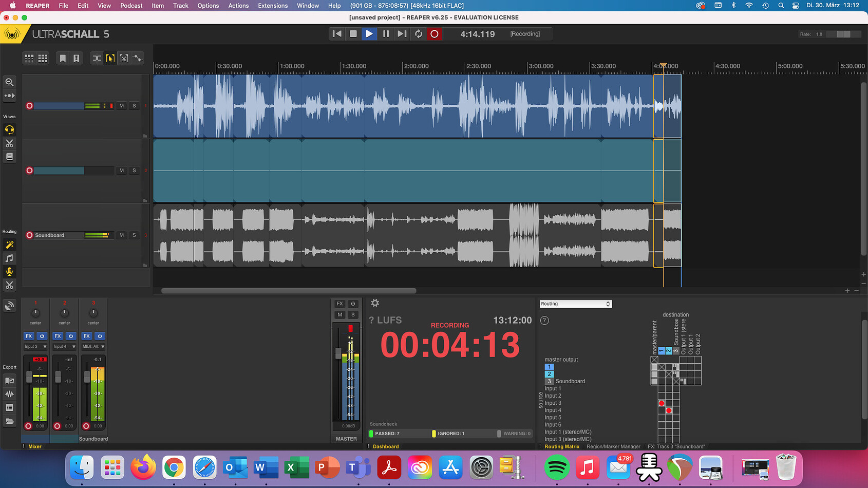Disarm recording on the Soundboard track header

pyautogui.click(x=29, y=235)
